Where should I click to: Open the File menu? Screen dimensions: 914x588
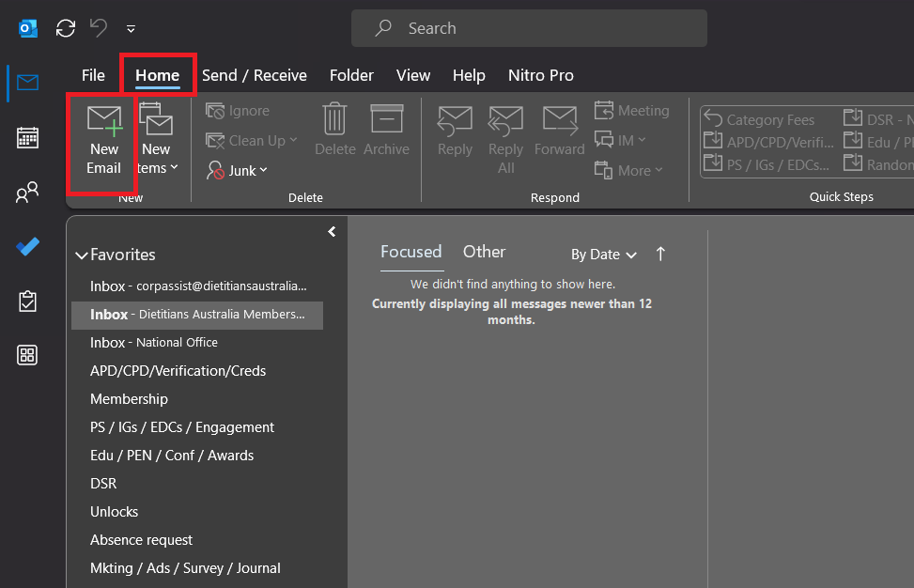click(x=93, y=75)
